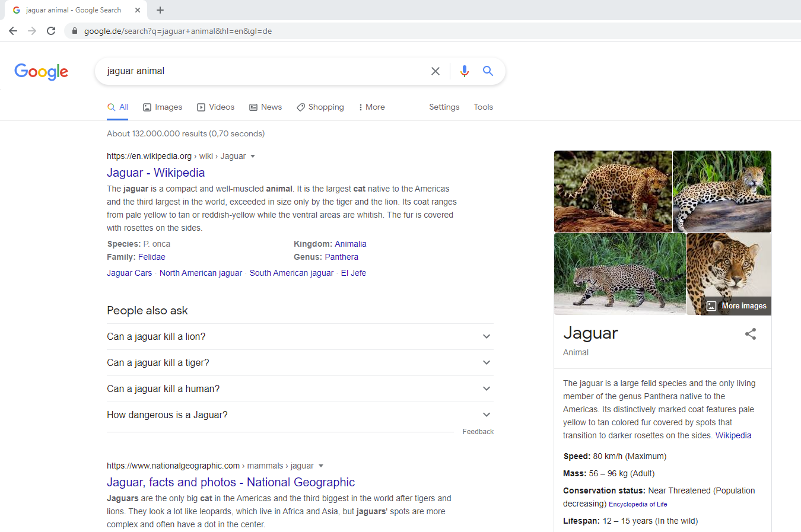The height and width of the screenshot is (532, 801).
Task: Click the Panthera genus link
Action: [x=342, y=257]
